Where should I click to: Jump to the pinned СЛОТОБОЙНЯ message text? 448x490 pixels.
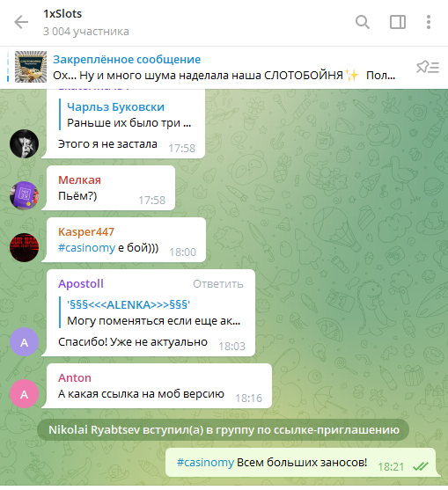coord(224,76)
